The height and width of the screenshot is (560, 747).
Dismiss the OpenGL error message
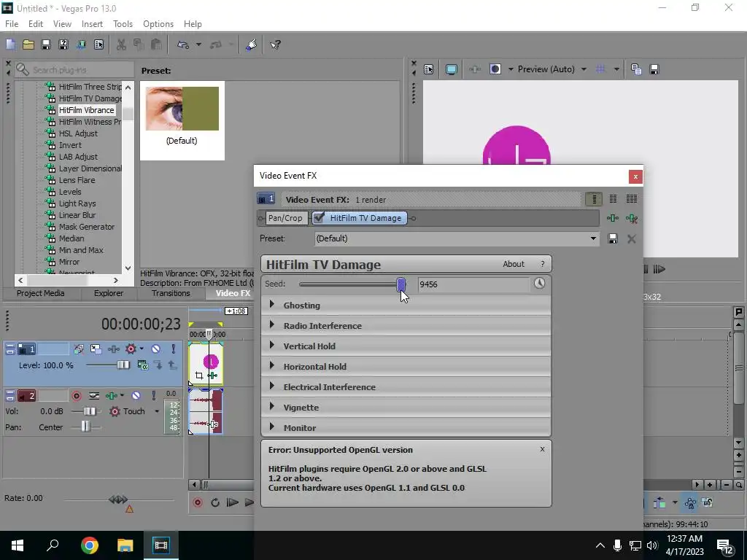[x=542, y=449]
